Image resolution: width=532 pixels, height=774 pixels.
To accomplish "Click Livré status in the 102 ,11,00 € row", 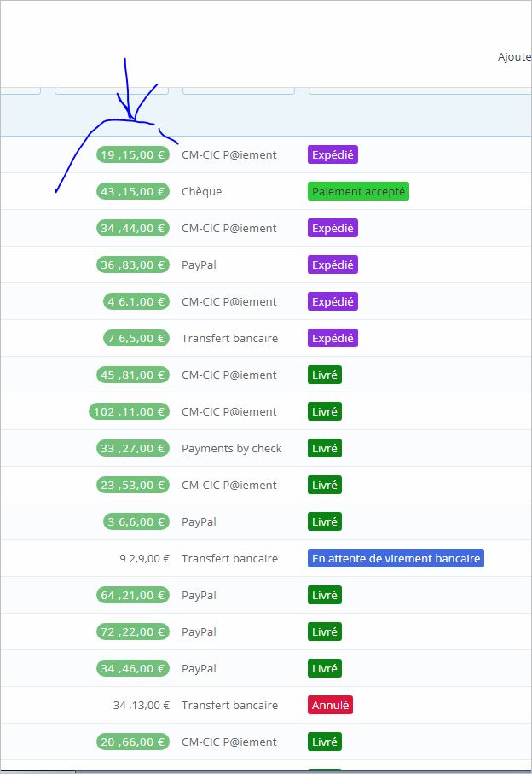I will 325,411.
